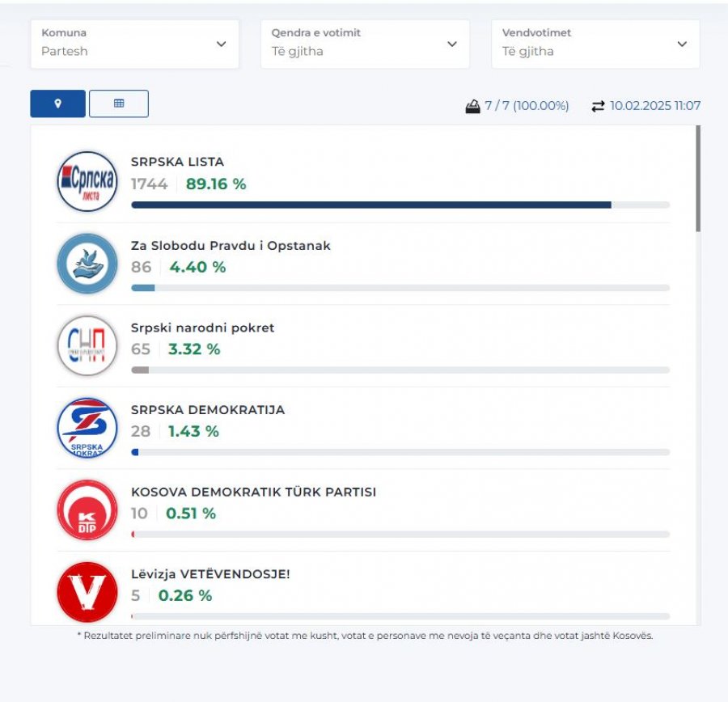This screenshot has width=728, height=702.
Task: Click the Lëvizja VETËVENDOSJE! name
Action: pos(210,574)
